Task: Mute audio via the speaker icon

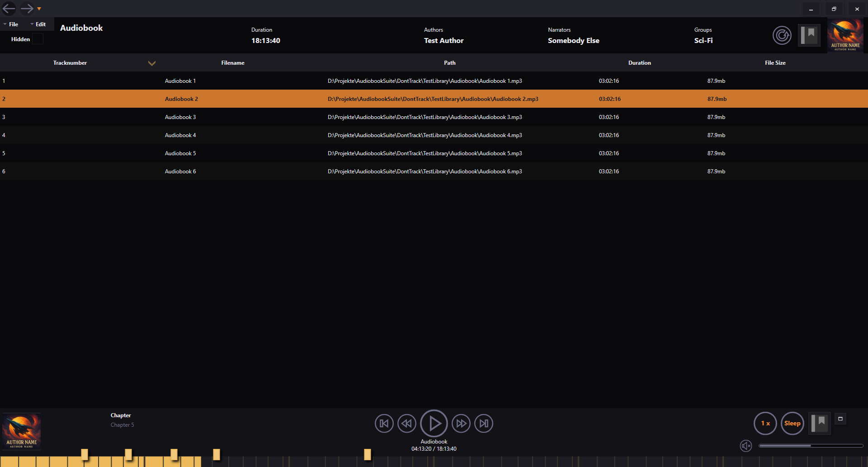Action: [746, 446]
